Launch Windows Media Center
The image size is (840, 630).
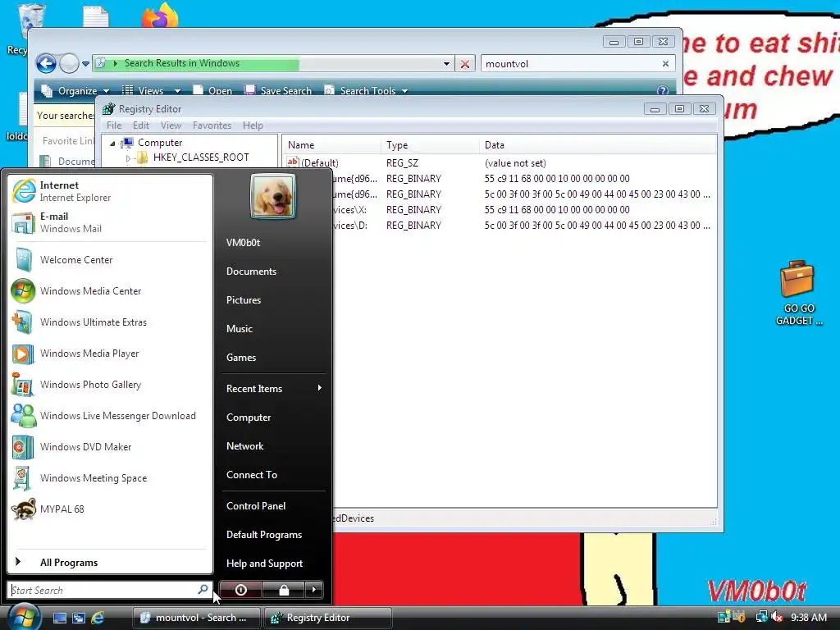coord(110,291)
